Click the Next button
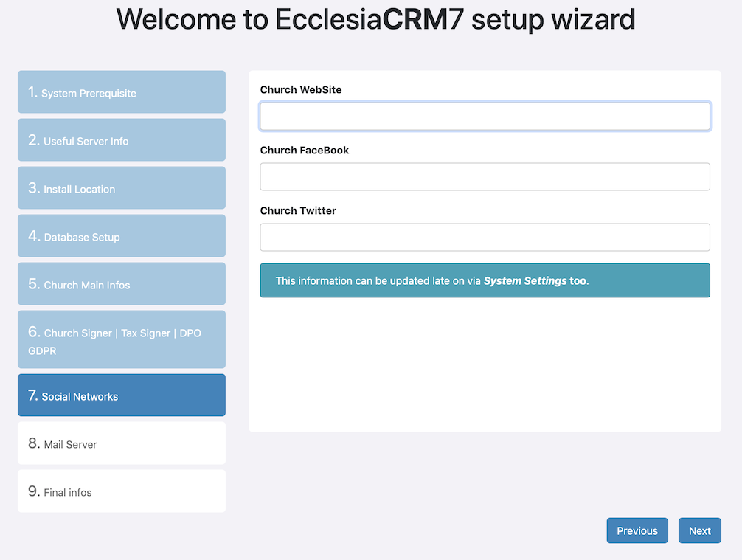The height and width of the screenshot is (560, 742). [700, 530]
